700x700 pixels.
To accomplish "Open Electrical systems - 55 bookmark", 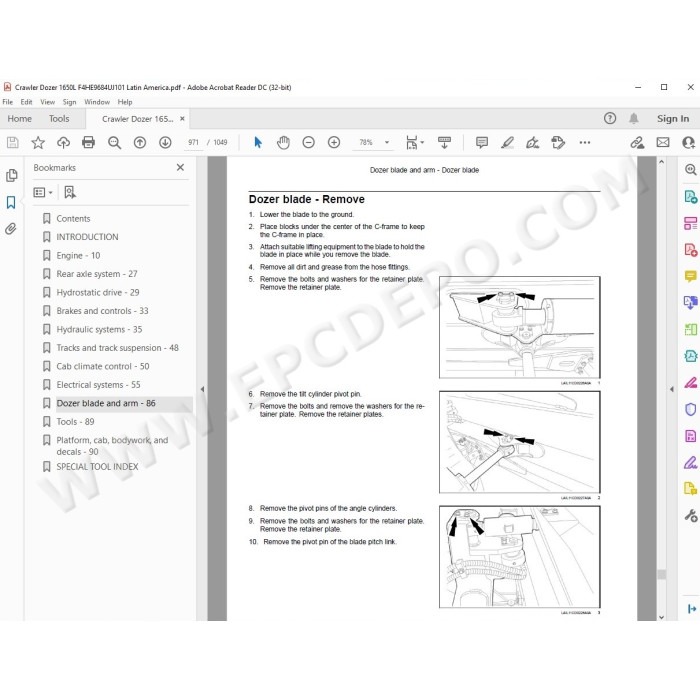I will tap(98, 385).
